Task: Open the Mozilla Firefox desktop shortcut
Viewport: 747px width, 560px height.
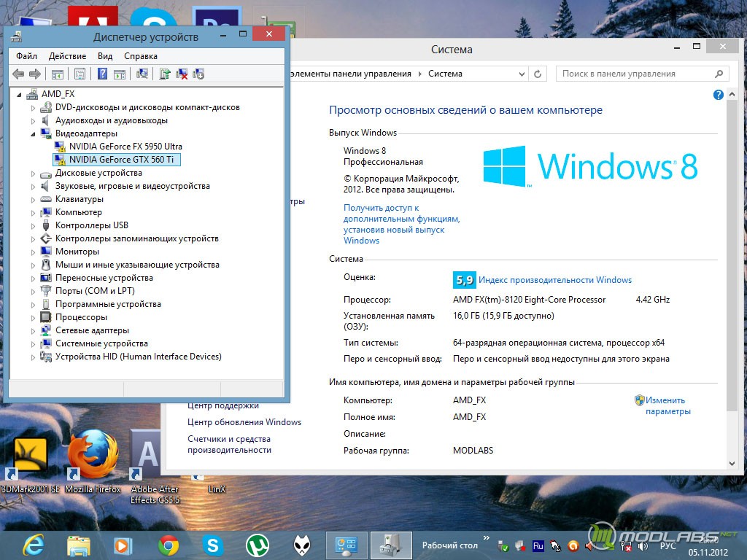Action: [x=93, y=461]
